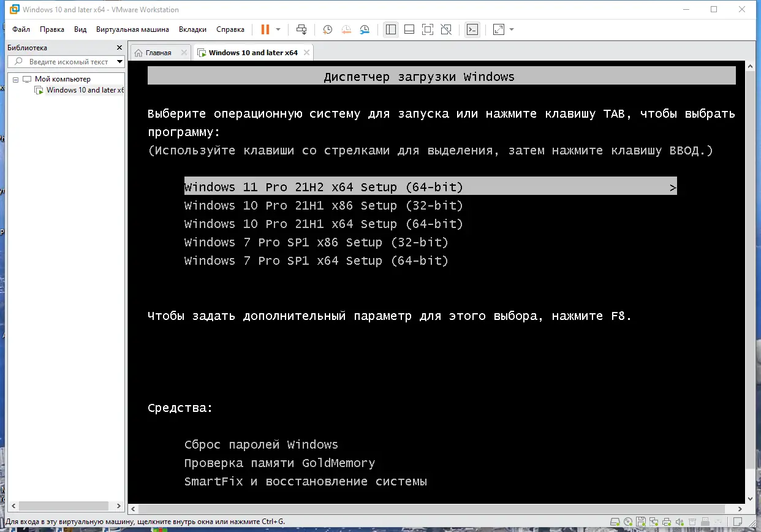
Task: Open the snapshot manager icon
Action: (x=365, y=29)
